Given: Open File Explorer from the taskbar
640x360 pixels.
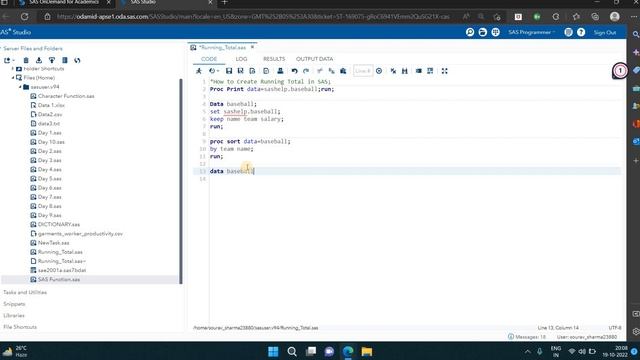Looking at the screenshot, I should coord(367,351).
